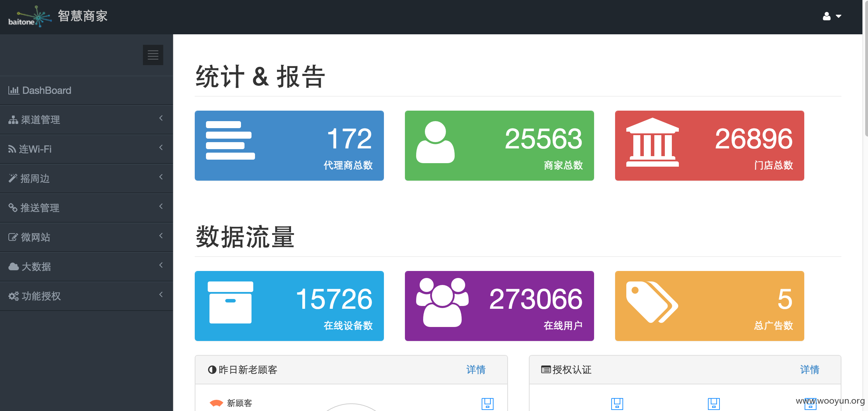Open the 大数据 menu item

[x=87, y=267]
